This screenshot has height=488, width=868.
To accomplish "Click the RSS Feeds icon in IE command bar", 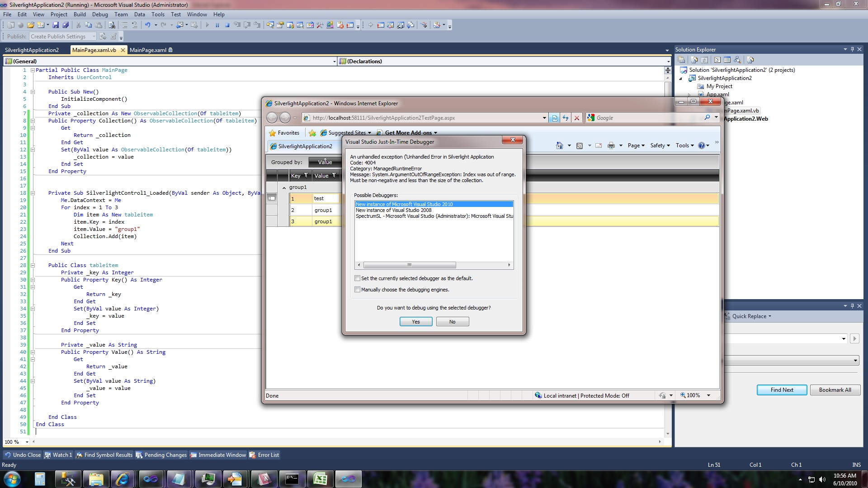I will tap(580, 145).
